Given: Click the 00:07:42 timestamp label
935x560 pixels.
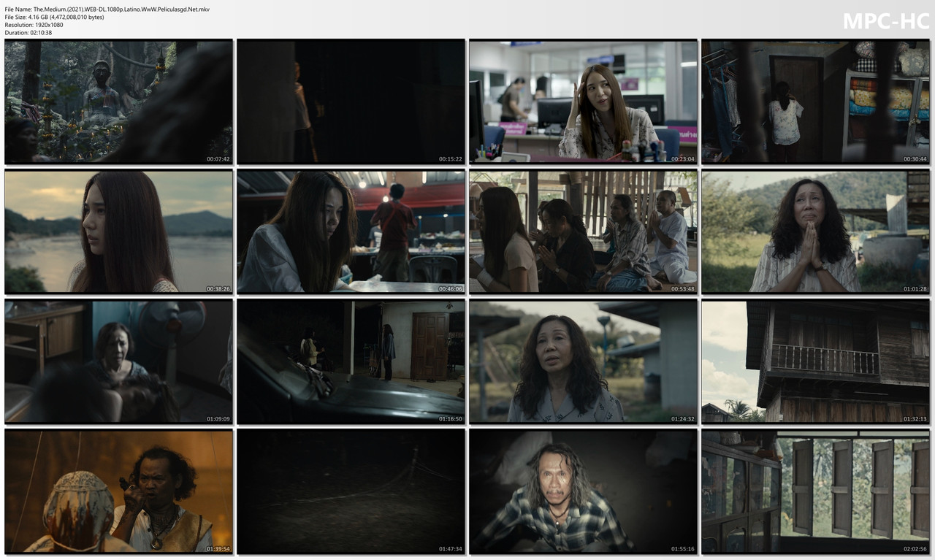Looking at the screenshot, I should 218,159.
